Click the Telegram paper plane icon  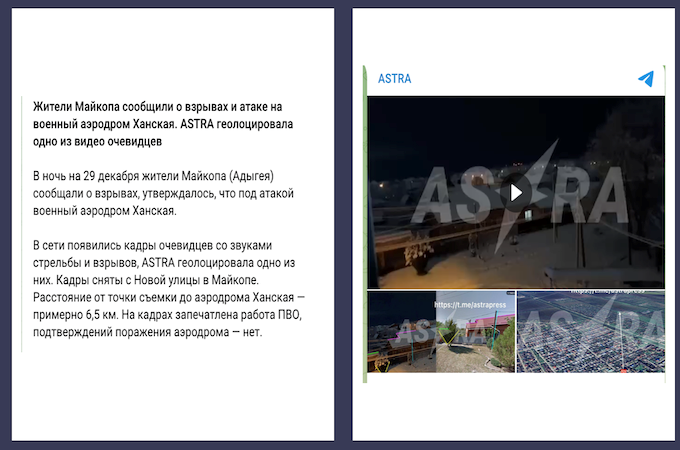(x=646, y=79)
